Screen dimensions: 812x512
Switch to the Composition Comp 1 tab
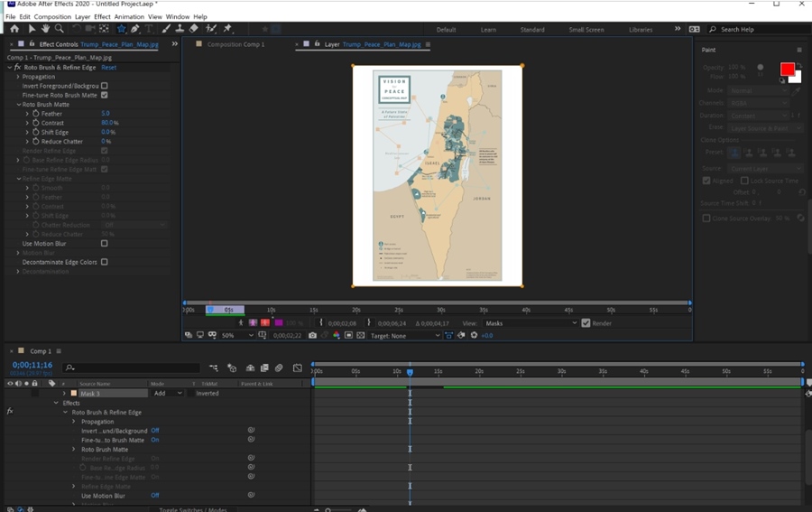click(x=235, y=44)
